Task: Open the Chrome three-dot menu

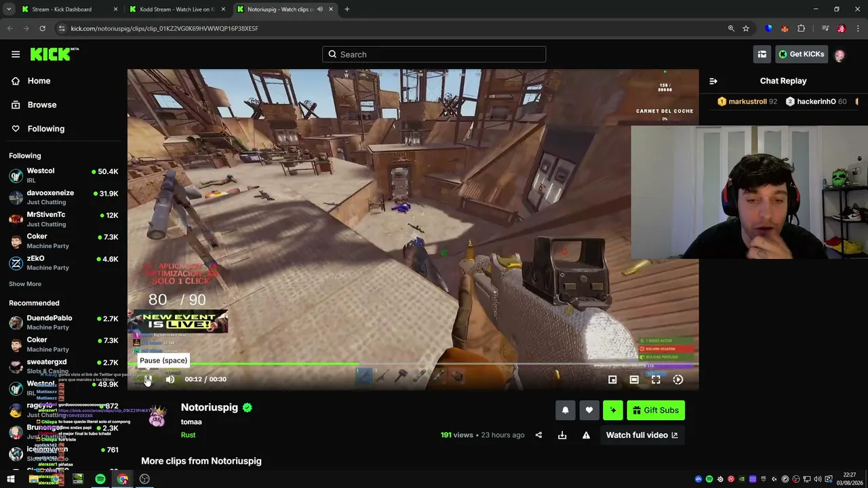Action: tap(858, 28)
